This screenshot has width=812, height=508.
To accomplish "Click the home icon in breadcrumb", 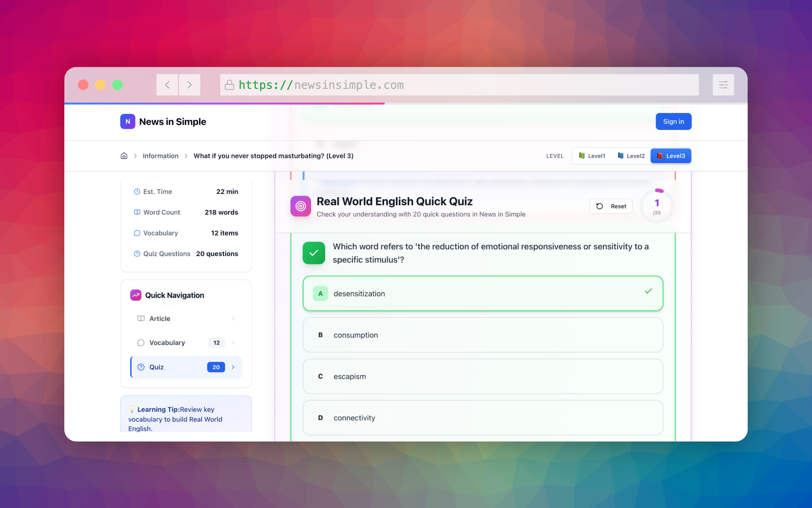I will 124,156.
